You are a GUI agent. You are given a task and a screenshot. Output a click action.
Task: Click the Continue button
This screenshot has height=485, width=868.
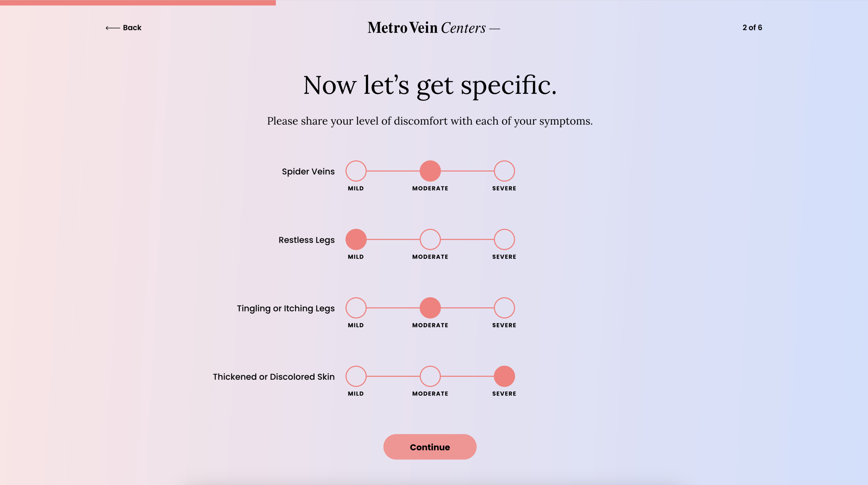(x=430, y=447)
